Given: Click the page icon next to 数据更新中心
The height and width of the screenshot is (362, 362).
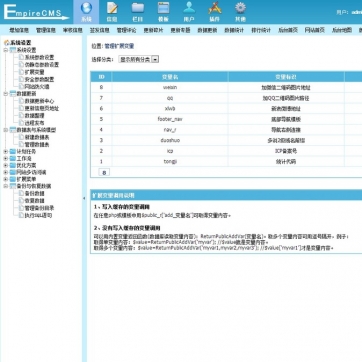Looking at the screenshot, I should coord(21,101).
